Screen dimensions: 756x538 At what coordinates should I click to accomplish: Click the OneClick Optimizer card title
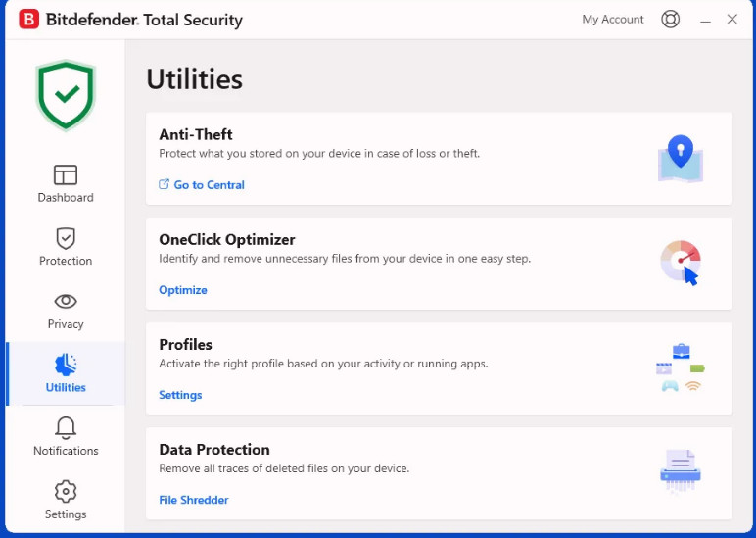tap(227, 239)
